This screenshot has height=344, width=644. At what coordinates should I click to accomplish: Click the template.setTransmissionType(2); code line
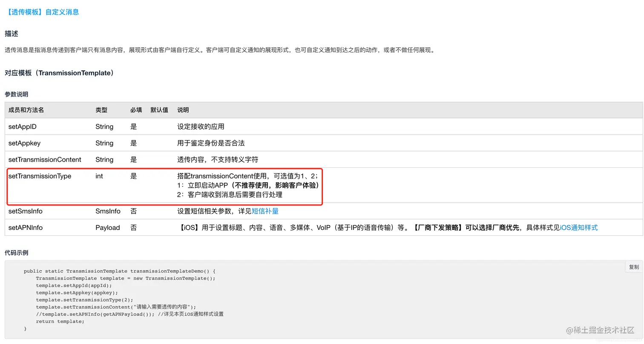85,300
